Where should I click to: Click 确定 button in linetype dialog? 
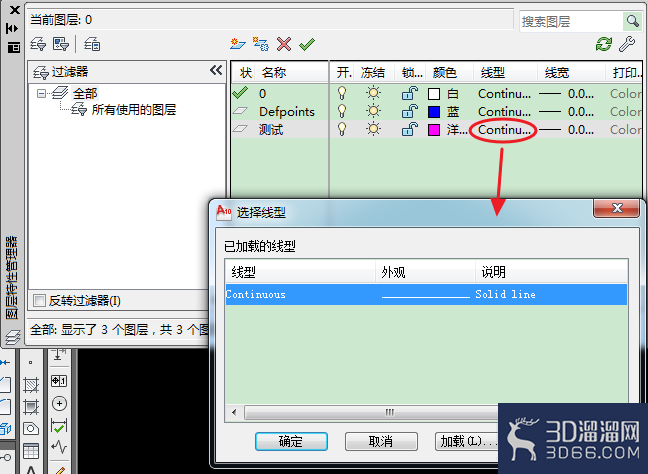click(291, 441)
